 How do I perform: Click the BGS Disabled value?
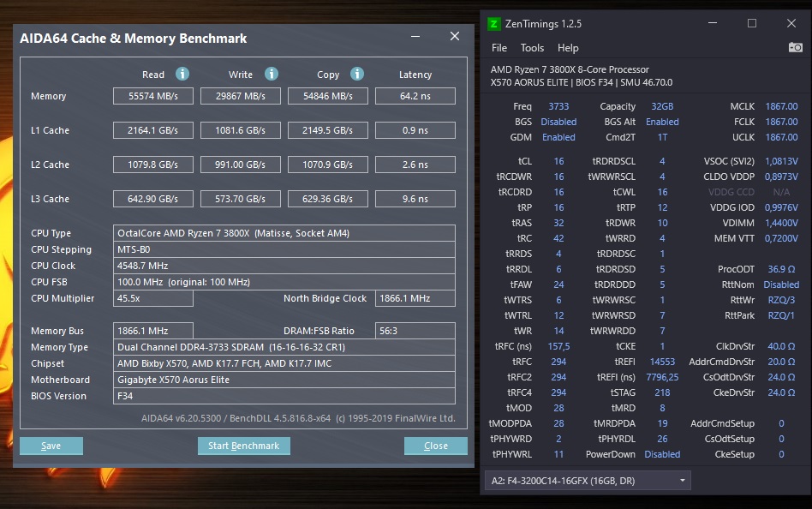pyautogui.click(x=558, y=122)
